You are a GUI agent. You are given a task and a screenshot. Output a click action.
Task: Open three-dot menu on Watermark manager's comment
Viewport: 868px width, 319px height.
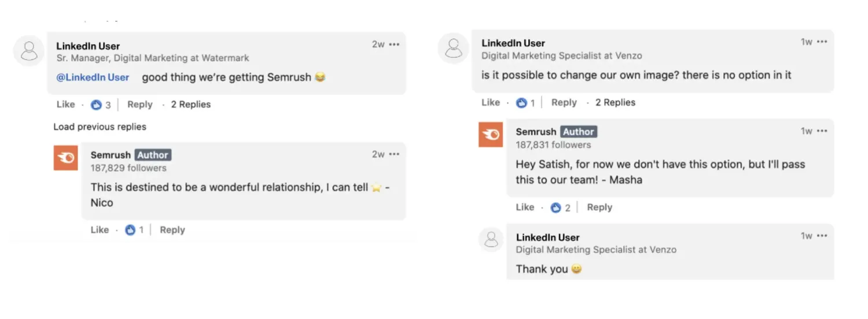coord(394,44)
